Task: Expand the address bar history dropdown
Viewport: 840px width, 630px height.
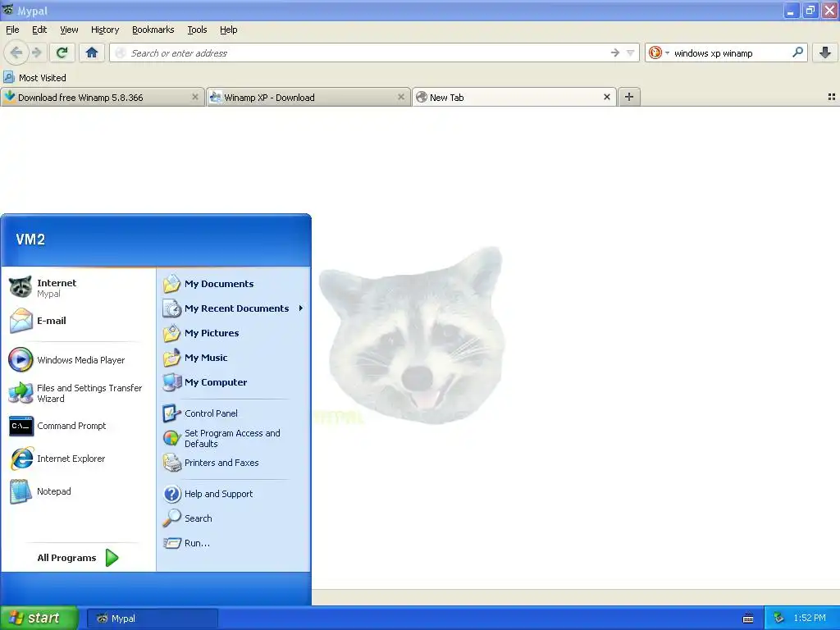Action: point(631,52)
